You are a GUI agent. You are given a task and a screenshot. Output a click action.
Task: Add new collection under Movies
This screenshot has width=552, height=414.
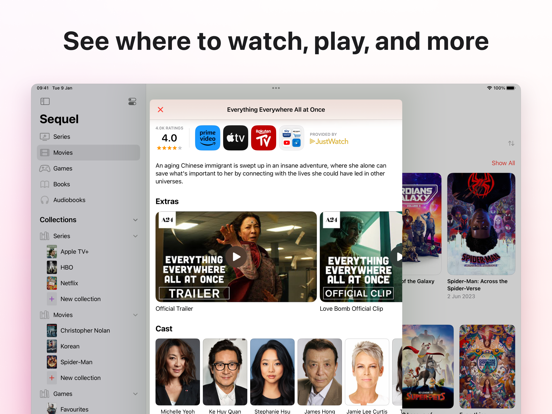[80, 378]
